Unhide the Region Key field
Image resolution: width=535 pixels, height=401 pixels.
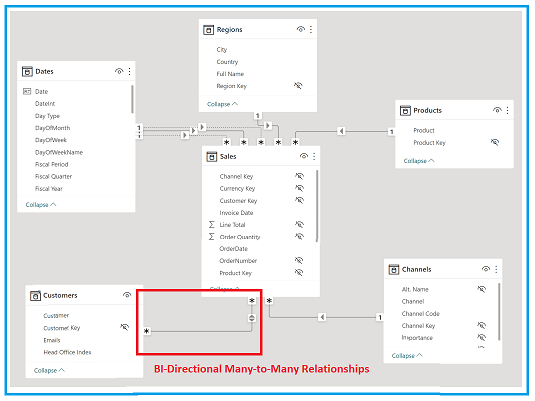(298, 85)
